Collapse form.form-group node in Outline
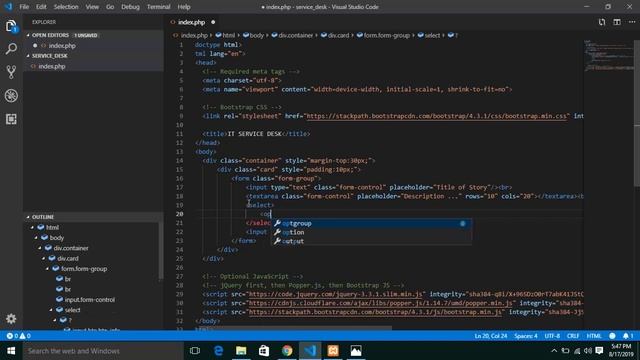The width and height of the screenshot is (640, 360). 47,269
